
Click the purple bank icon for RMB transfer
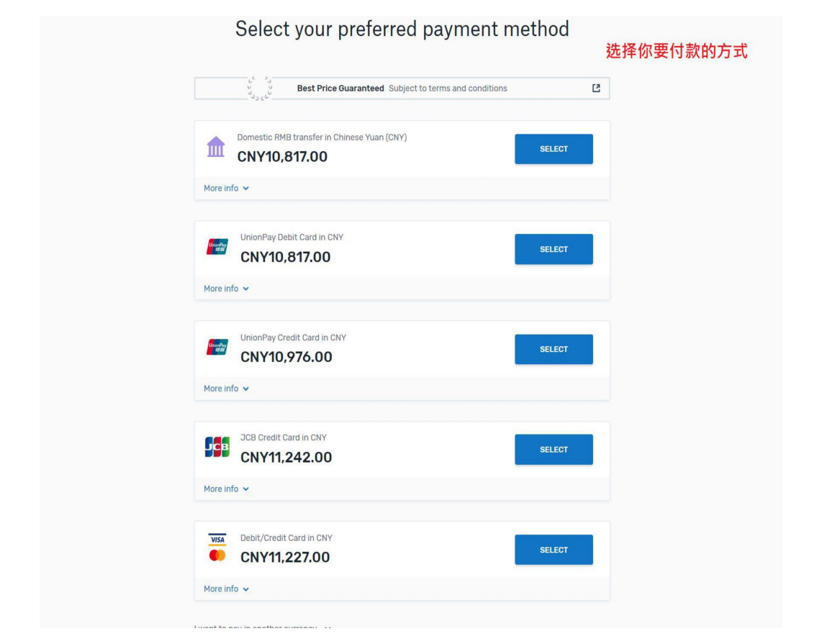pyautogui.click(x=215, y=147)
